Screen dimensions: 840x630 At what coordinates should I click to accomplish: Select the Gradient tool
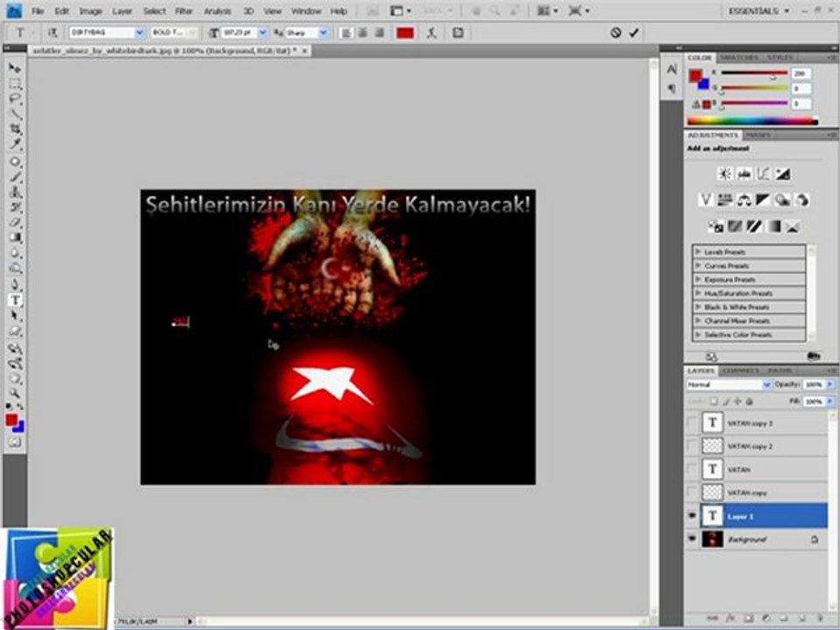pyautogui.click(x=15, y=237)
